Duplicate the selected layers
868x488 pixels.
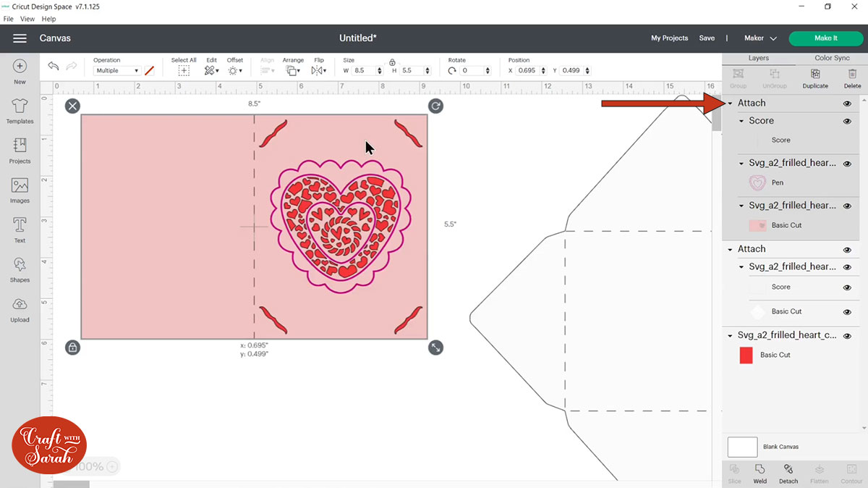pyautogui.click(x=815, y=78)
